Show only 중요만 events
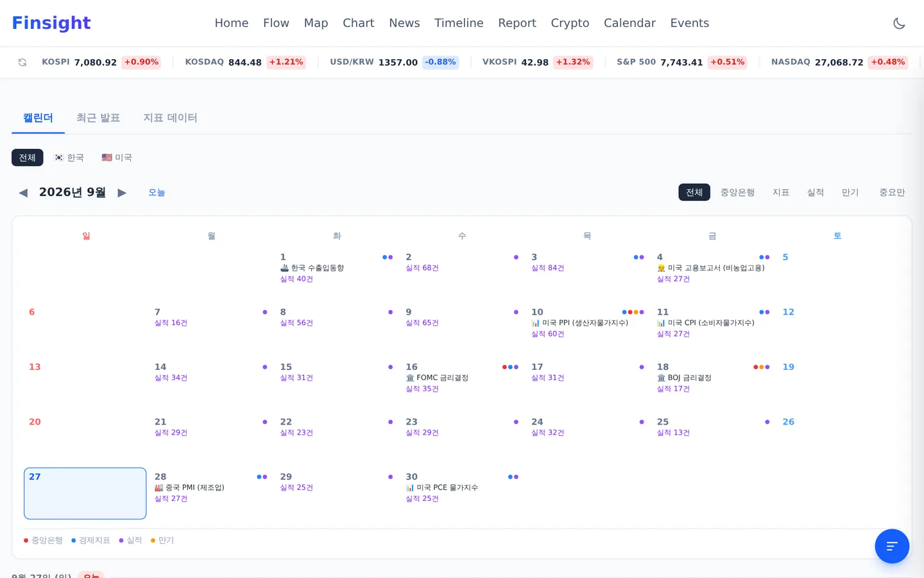 coord(892,193)
